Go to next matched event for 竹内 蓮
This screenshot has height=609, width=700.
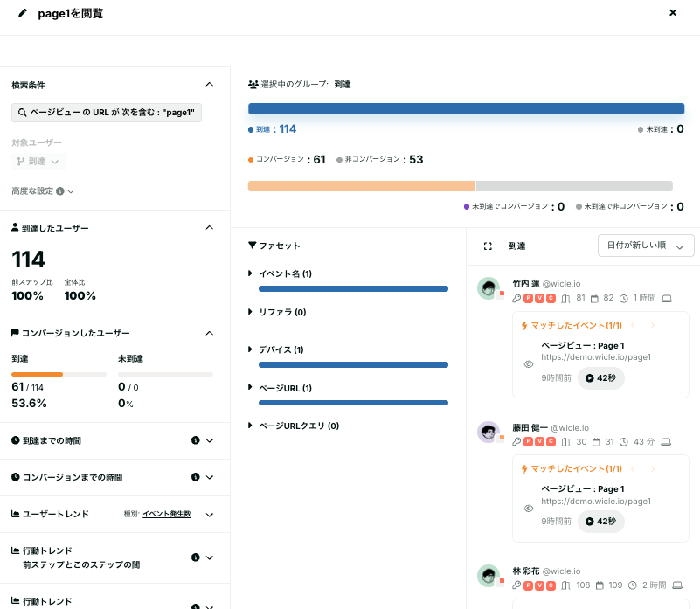653,325
